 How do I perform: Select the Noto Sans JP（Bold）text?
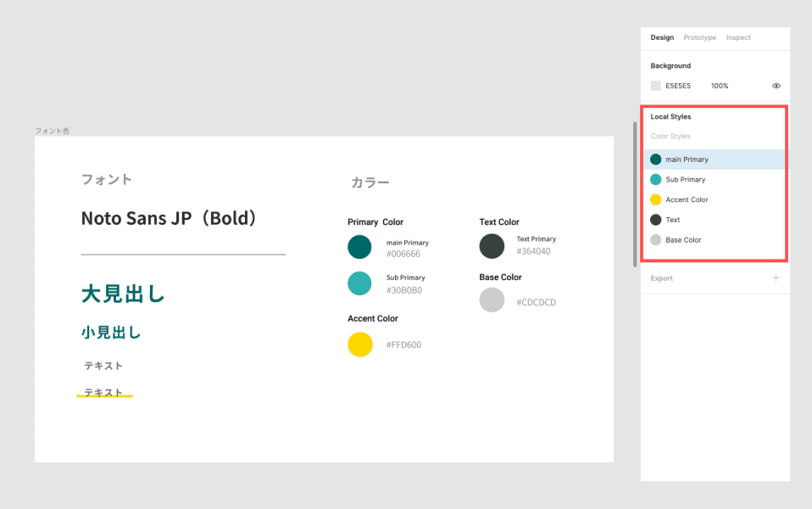(x=170, y=218)
